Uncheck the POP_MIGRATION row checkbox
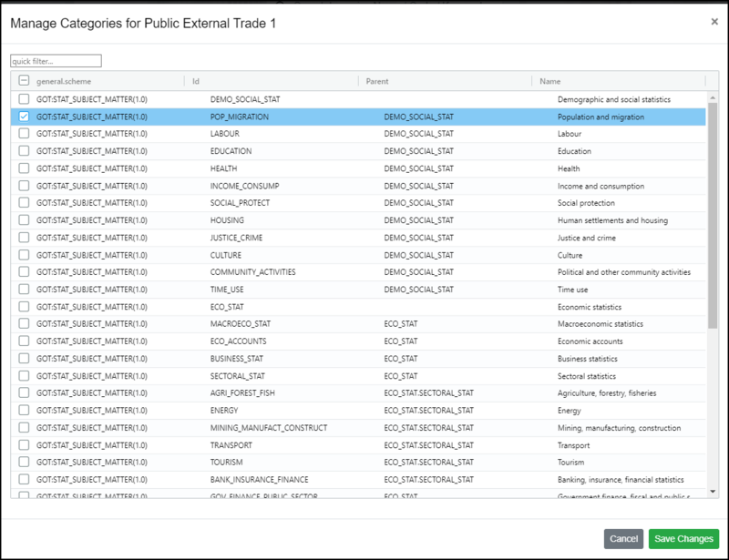This screenshot has height=560, width=729. pyautogui.click(x=24, y=117)
